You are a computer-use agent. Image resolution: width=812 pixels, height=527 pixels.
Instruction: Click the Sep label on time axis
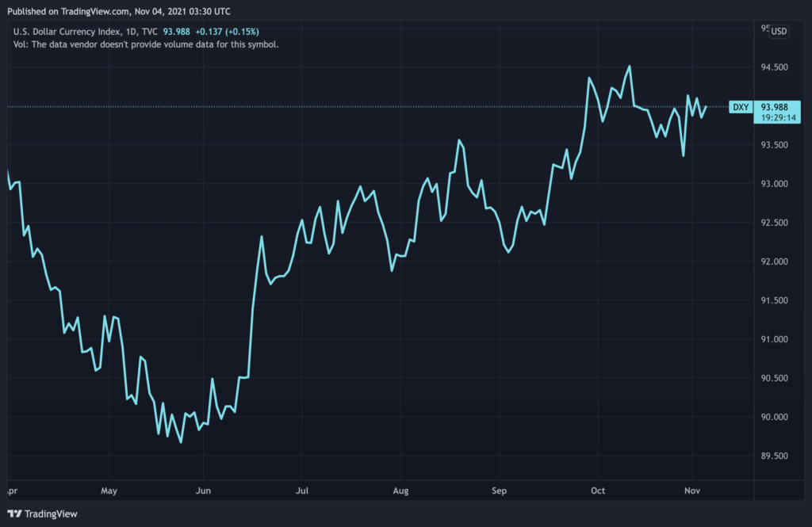coord(498,491)
